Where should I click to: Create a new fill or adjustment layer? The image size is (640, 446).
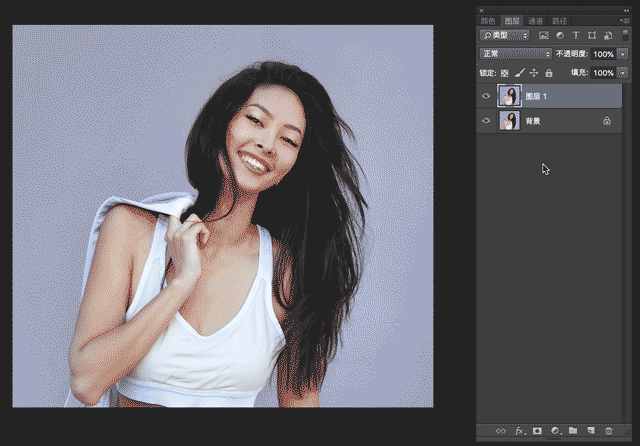[x=555, y=431]
